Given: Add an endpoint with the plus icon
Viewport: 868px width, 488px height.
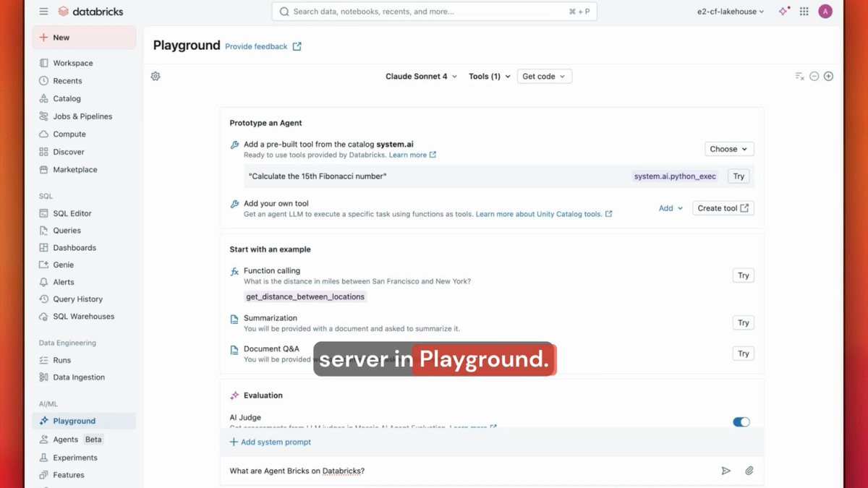Looking at the screenshot, I should 829,76.
